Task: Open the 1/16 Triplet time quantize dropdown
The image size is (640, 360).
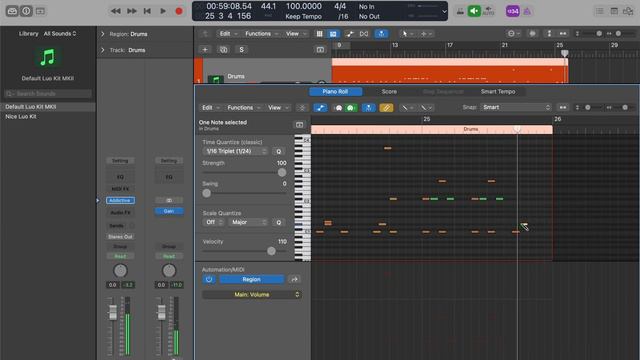Action: click(235, 151)
